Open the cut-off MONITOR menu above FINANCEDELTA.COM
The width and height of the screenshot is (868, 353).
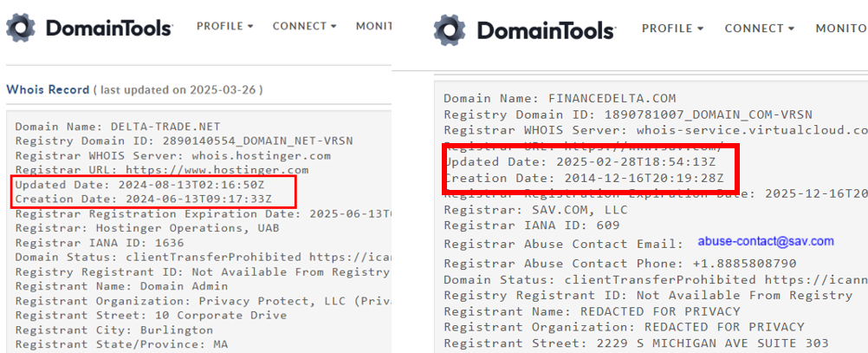pos(841,29)
